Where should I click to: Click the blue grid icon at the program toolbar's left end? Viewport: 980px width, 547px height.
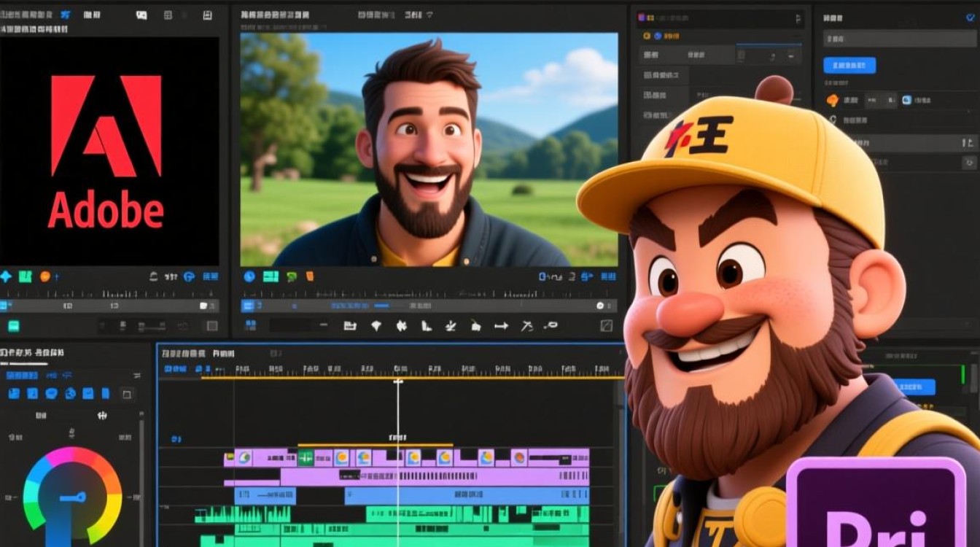[x=250, y=325]
